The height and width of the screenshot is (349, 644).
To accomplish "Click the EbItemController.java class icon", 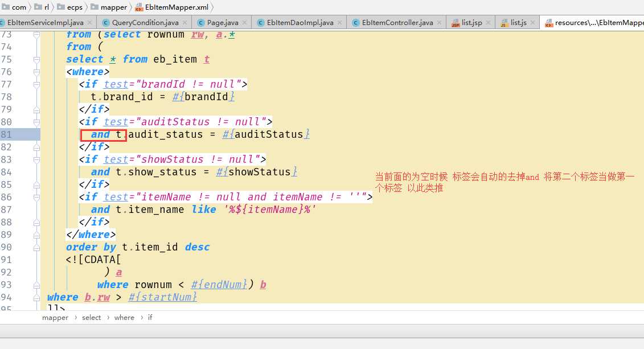I will 356,23.
